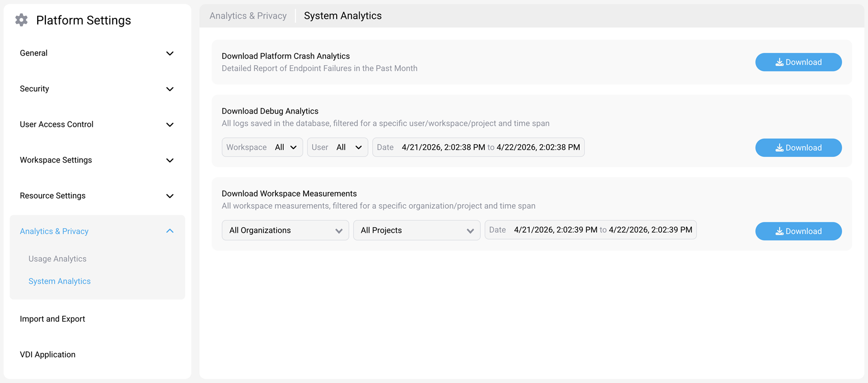The image size is (868, 383).
Task: Open the Security settings menu
Action: (x=35, y=89)
